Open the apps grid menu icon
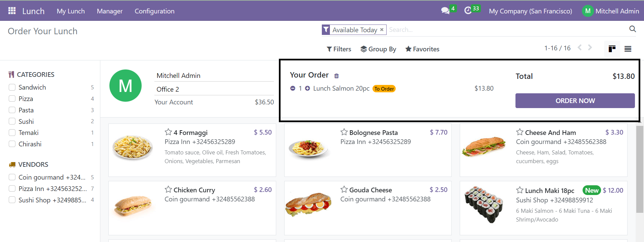 click(12, 11)
